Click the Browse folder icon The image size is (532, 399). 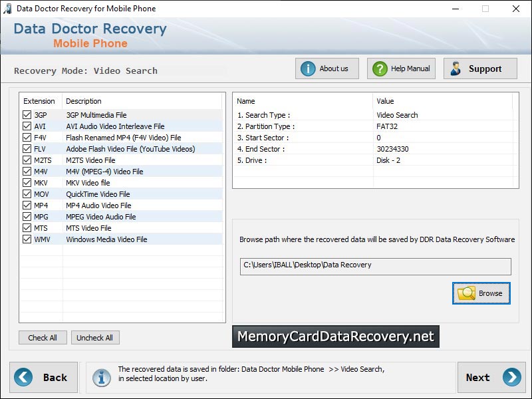pos(467,293)
